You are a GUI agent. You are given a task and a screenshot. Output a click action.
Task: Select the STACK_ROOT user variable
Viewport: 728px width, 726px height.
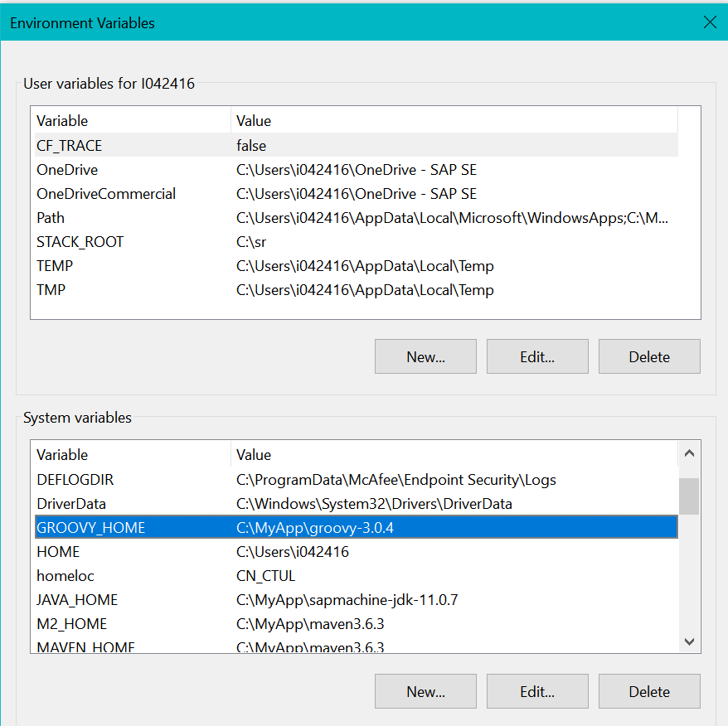click(x=80, y=242)
